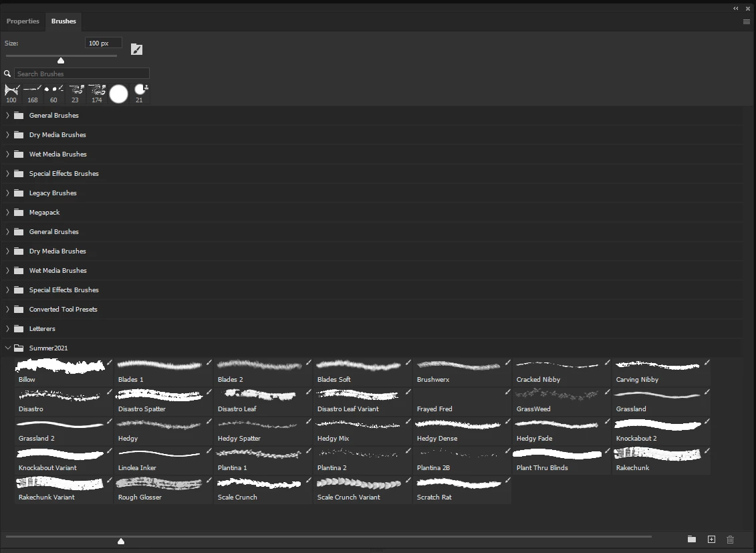The width and height of the screenshot is (756, 553).
Task: Select the Grassland 2 brush
Action: [x=64, y=430]
